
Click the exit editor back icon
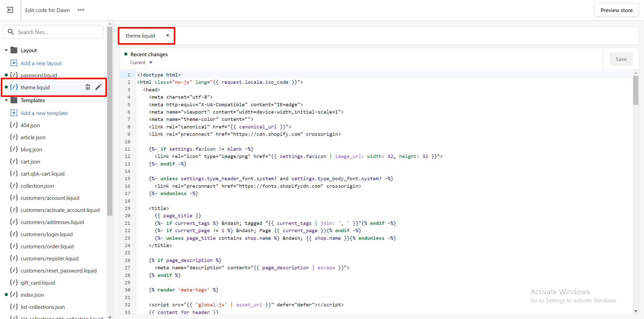pyautogui.click(x=10, y=10)
